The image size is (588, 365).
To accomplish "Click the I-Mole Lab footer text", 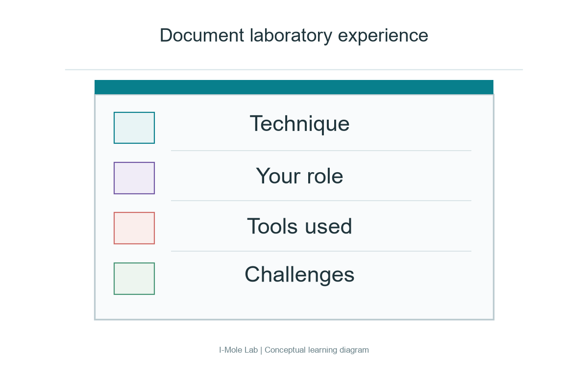I will click(238, 350).
